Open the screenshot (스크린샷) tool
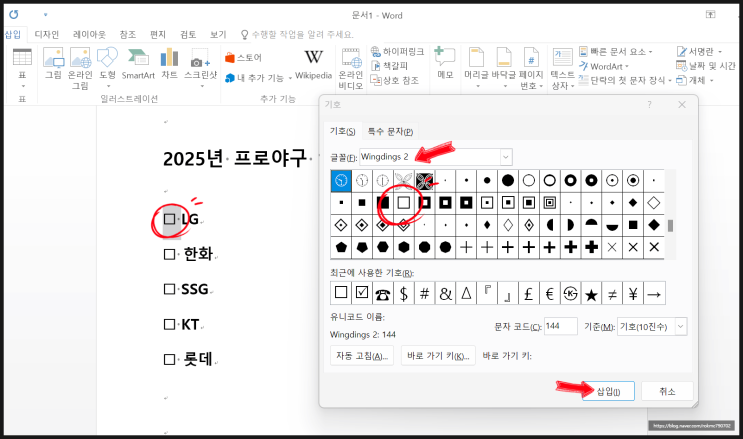Image resolution: width=743 pixels, height=439 pixels. click(x=200, y=67)
